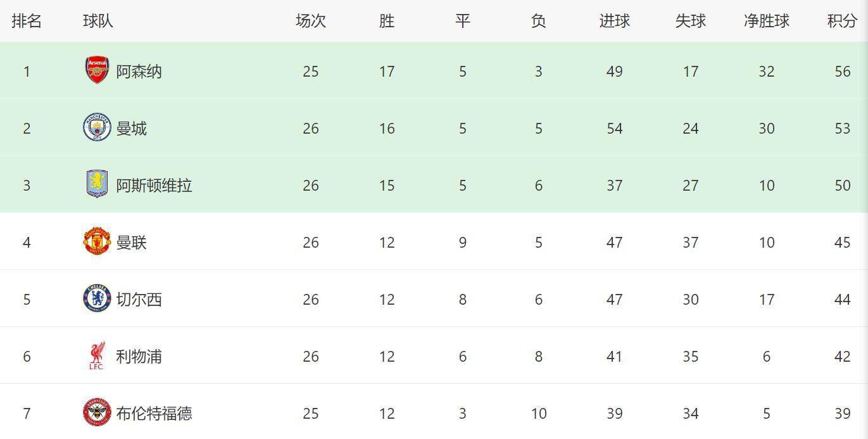
Task: Click the 场次 column header
Action: click(310, 21)
